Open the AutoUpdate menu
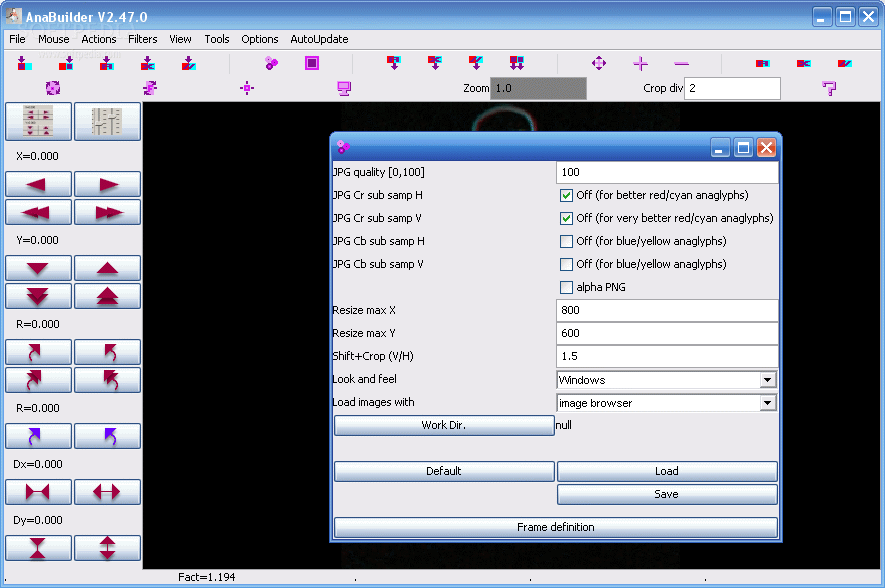 click(x=319, y=39)
